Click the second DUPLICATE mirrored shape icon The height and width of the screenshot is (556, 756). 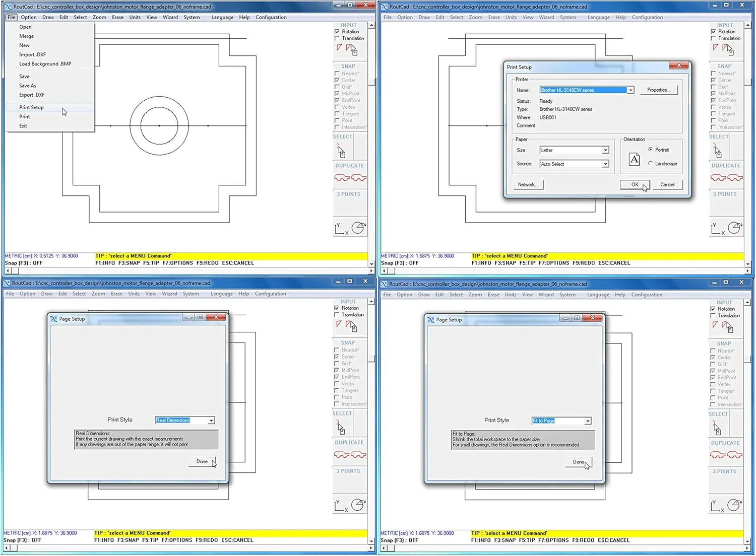358,177
